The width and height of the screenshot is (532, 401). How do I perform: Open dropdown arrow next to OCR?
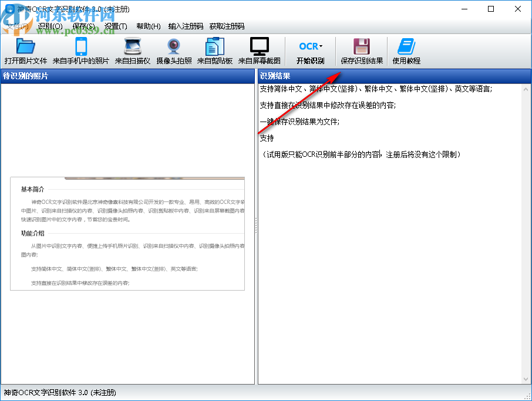321,46
